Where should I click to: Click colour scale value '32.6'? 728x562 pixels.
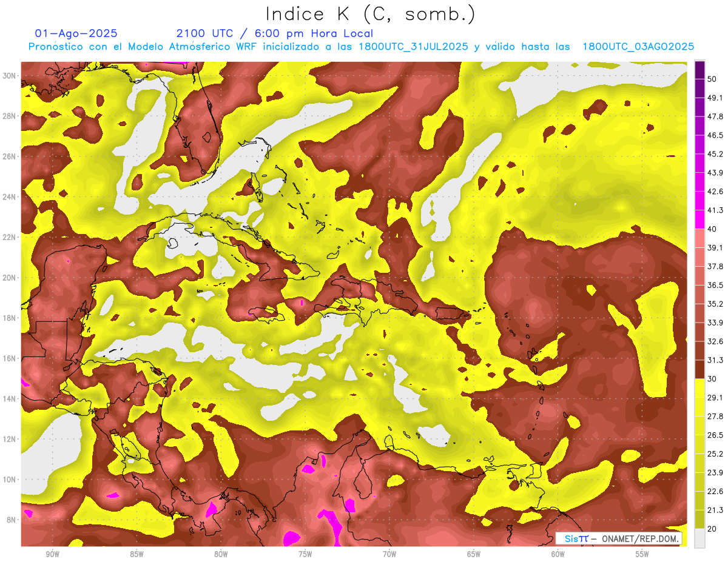pos(715,341)
